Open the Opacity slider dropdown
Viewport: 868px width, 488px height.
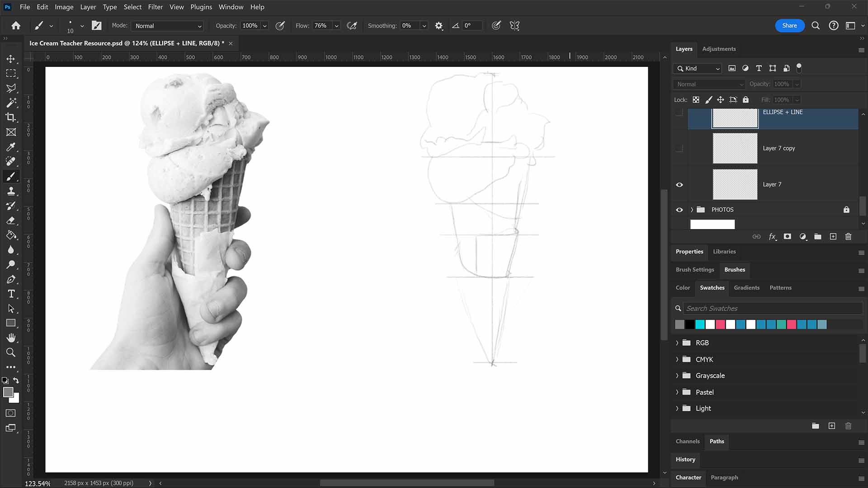(x=265, y=26)
